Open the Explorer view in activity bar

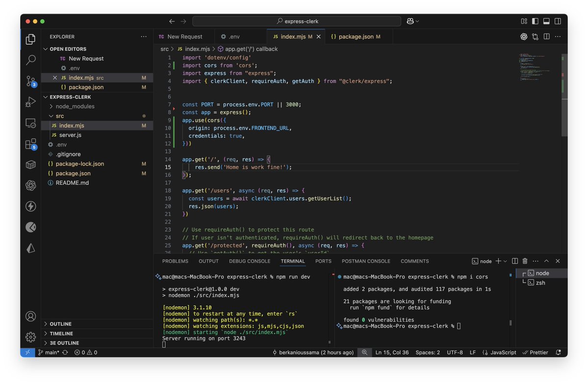(x=30, y=39)
